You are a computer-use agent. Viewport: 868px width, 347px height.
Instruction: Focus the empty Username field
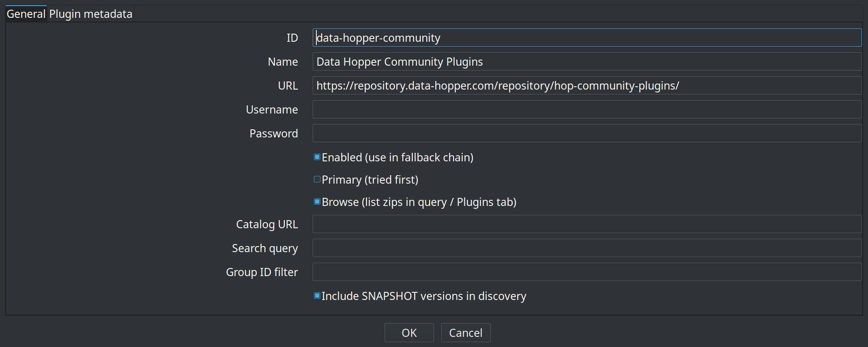[x=587, y=109]
